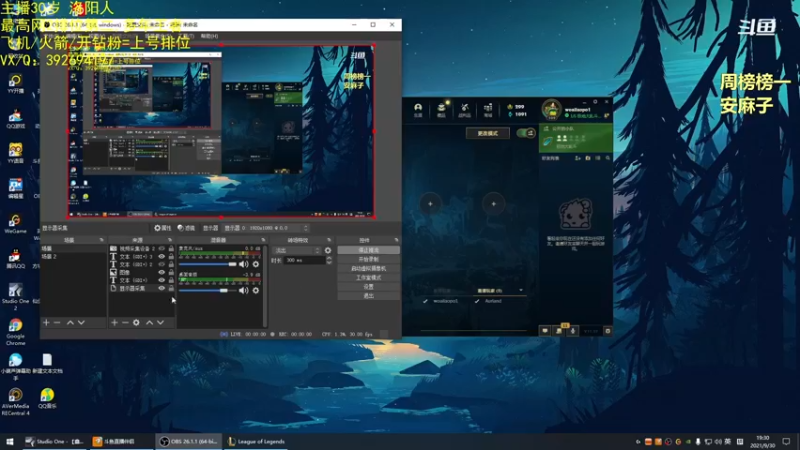The width and height of the screenshot is (800, 450).
Task: Open the WeGame desktop shortcut
Action: pyautogui.click(x=15, y=223)
